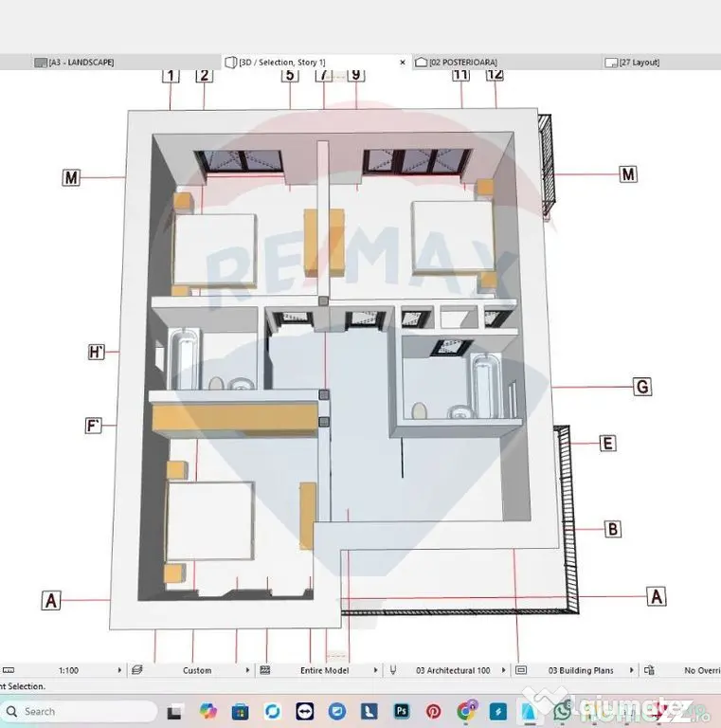The image size is (721, 728).
Task: Open the 03 Architectural 100 pen set arrow
Action: pos(503,670)
